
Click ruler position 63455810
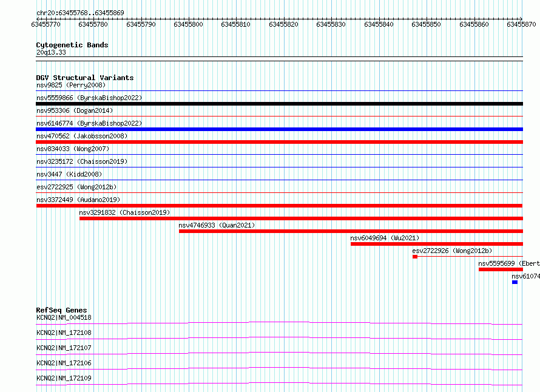coord(236,24)
